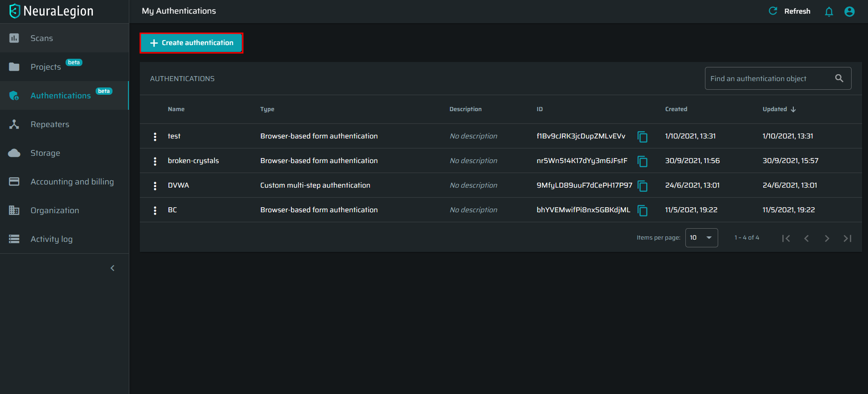The height and width of the screenshot is (394, 868).
Task: Open Repeaters in the sidebar
Action: (64, 124)
